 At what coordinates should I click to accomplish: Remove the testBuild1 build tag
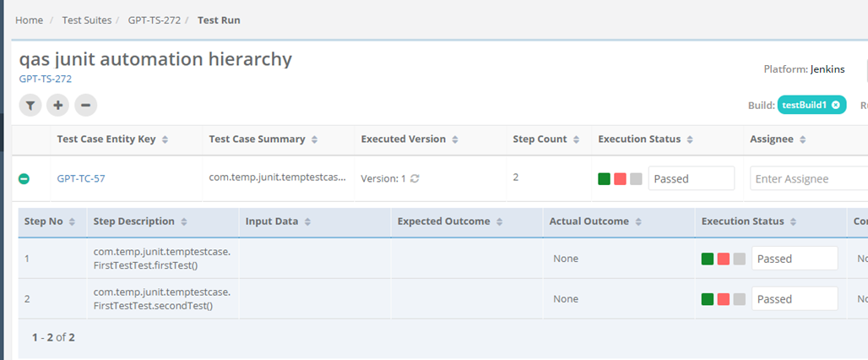(835, 105)
